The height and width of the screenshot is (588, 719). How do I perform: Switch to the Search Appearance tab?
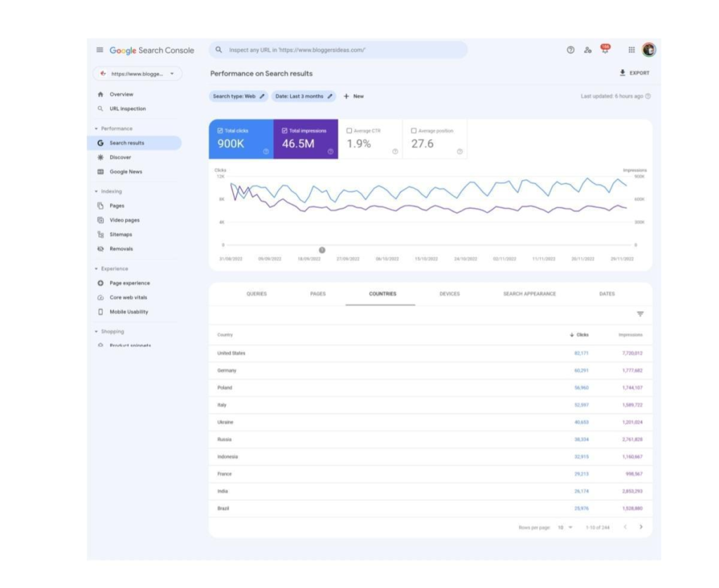click(529, 294)
